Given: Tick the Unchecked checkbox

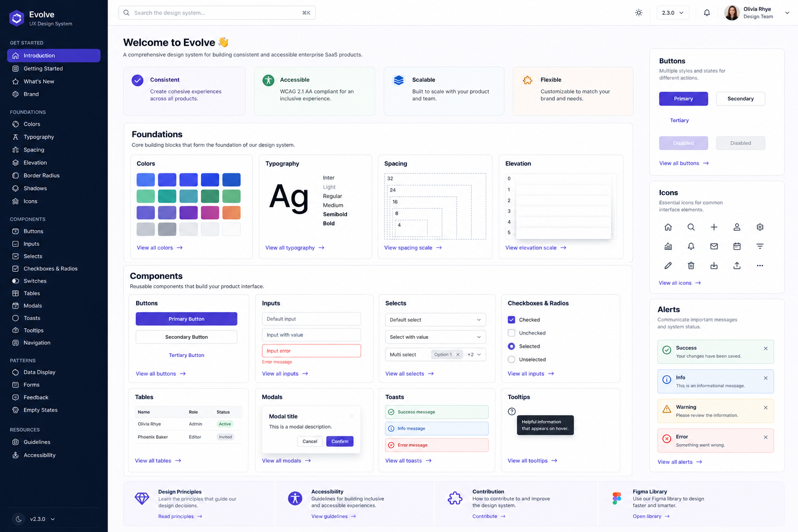Looking at the screenshot, I should click(511, 333).
